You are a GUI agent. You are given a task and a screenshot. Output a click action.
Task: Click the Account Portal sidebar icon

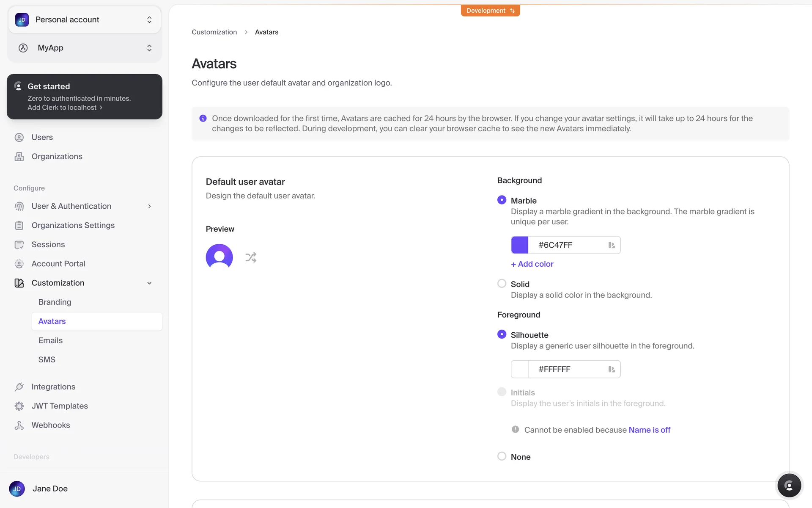tap(19, 264)
